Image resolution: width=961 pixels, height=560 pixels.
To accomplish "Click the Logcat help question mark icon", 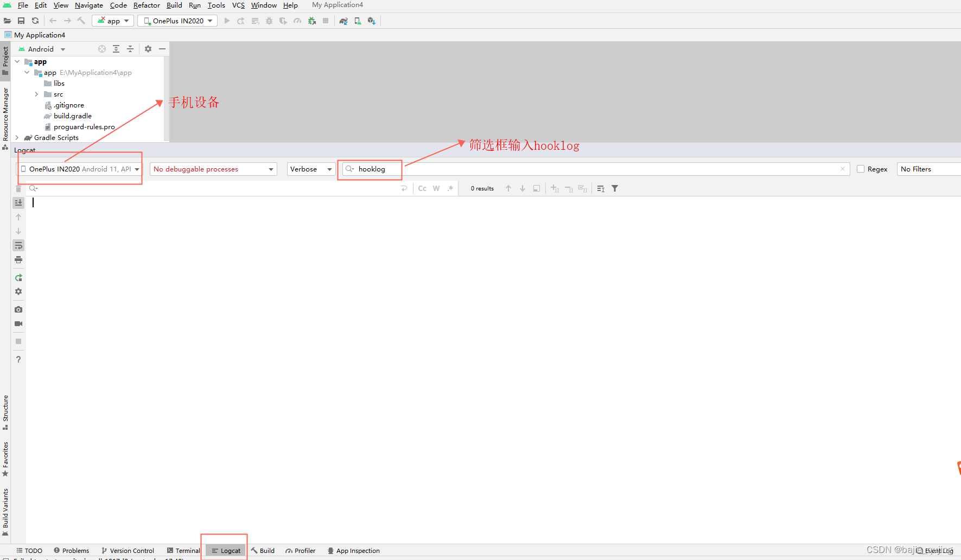I will (x=18, y=359).
